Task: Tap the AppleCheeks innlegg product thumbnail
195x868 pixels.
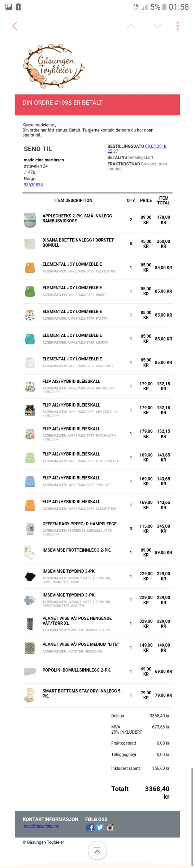Action: coord(30,220)
